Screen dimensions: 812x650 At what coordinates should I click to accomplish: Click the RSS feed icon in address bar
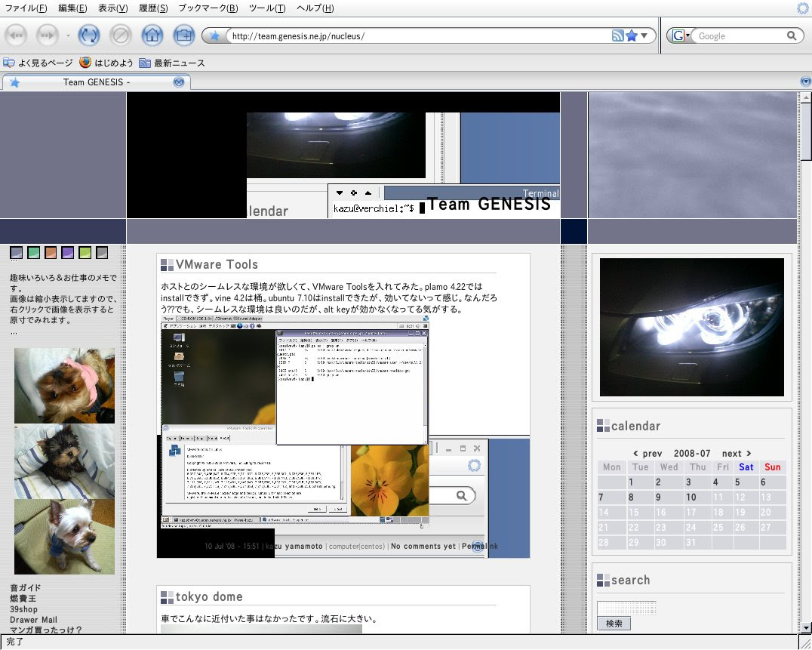pyautogui.click(x=617, y=35)
